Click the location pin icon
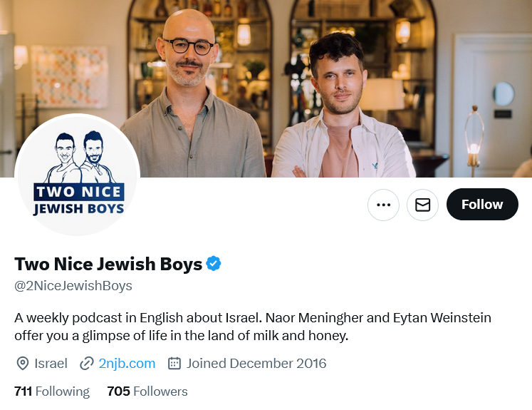 point(22,364)
